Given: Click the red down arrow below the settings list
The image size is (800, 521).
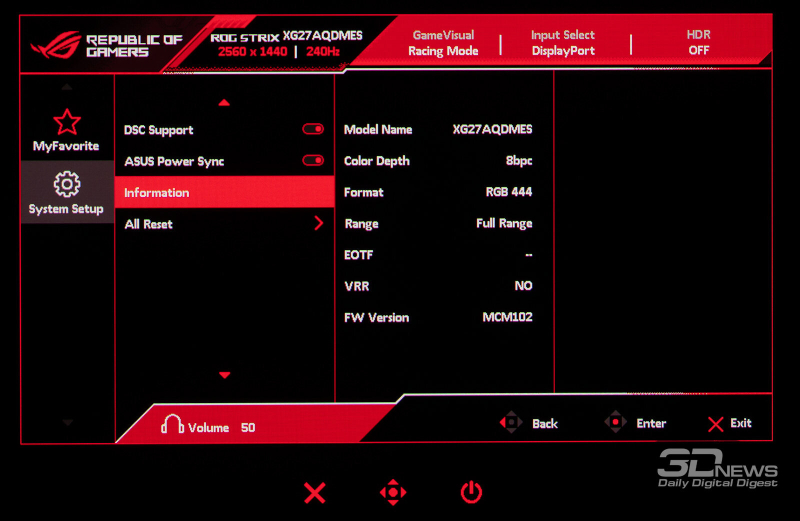Looking at the screenshot, I should 224,375.
